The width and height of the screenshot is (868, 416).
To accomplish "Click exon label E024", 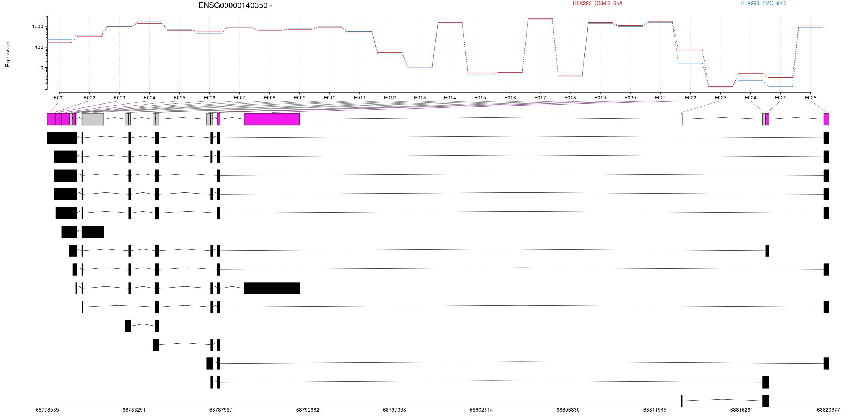I will [x=750, y=98].
